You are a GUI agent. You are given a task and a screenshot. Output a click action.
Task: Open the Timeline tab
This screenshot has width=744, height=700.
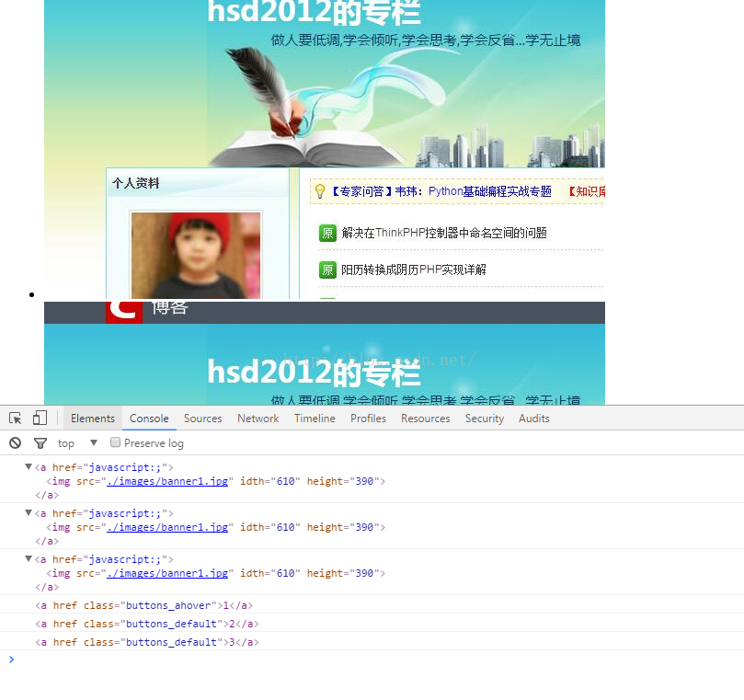[315, 419]
